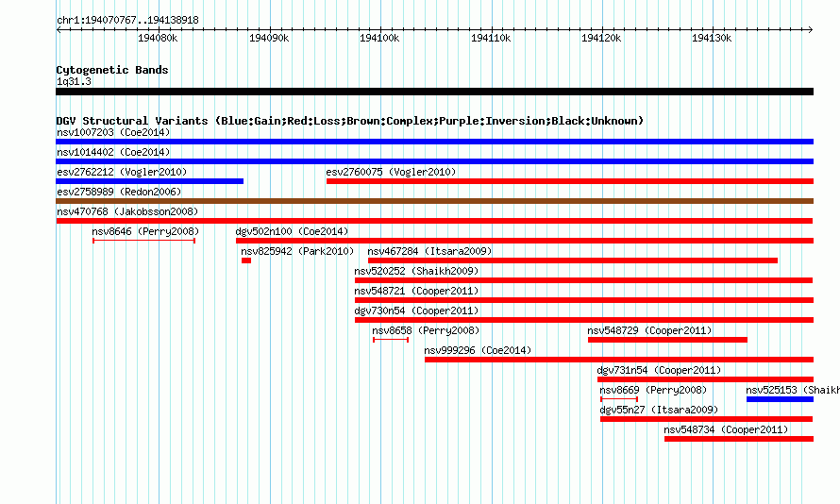Open the dgv502n100 (Coe2014) label
The image size is (840, 504).
click(x=292, y=231)
